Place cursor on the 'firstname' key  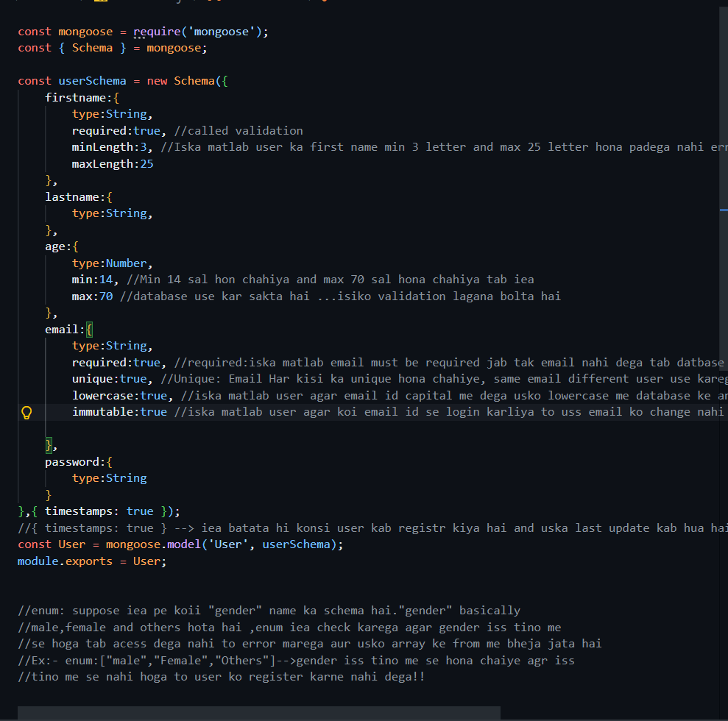[x=75, y=98]
